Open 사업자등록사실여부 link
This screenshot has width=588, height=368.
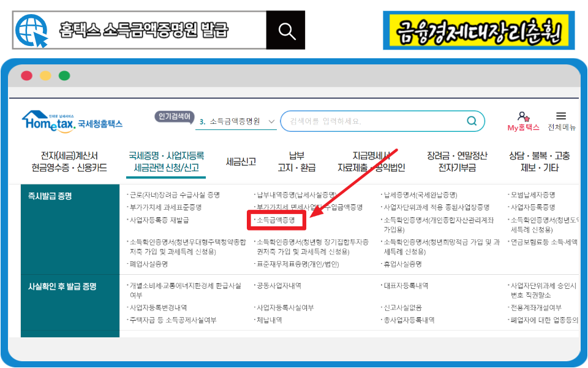pos(285,308)
